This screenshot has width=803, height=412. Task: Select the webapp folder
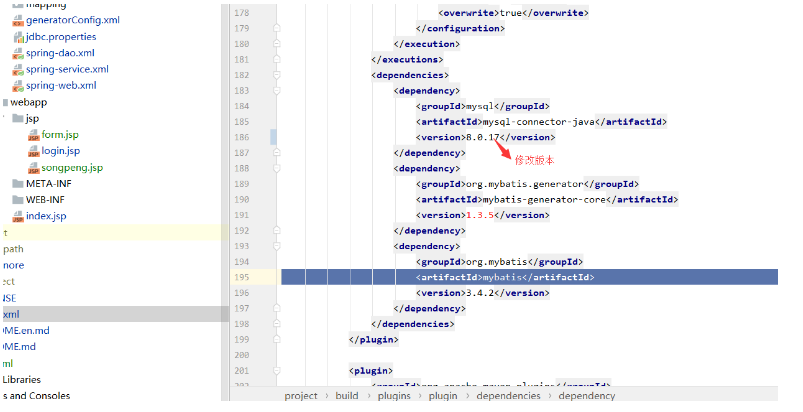(x=29, y=102)
